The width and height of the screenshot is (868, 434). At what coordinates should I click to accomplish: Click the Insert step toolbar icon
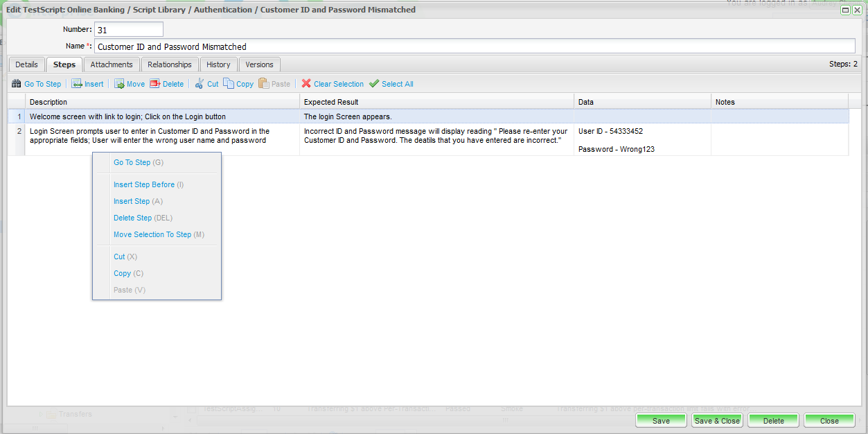tap(77, 84)
